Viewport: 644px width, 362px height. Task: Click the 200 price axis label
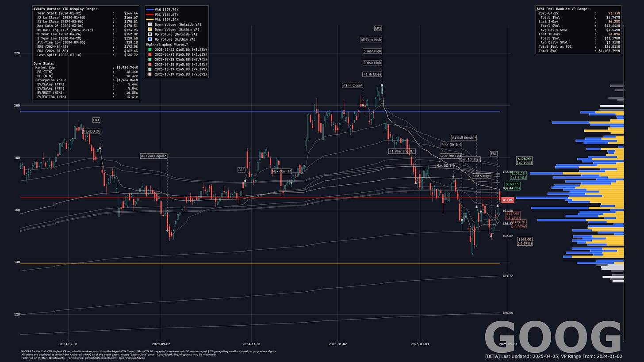click(x=17, y=106)
